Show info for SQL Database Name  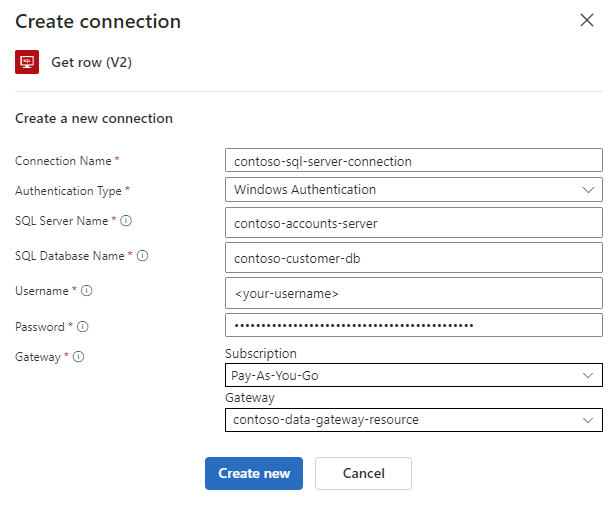(x=142, y=256)
